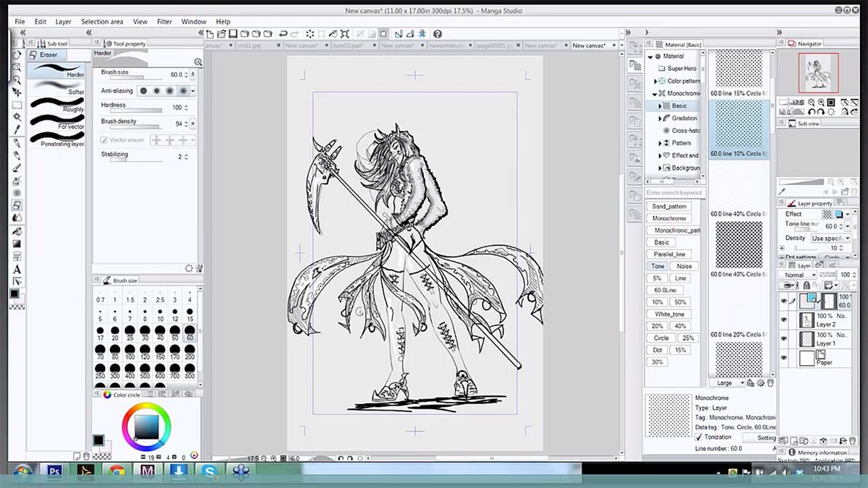The image size is (868, 488).
Task: Hide Layer 2 using its eye icon
Action: point(783,320)
